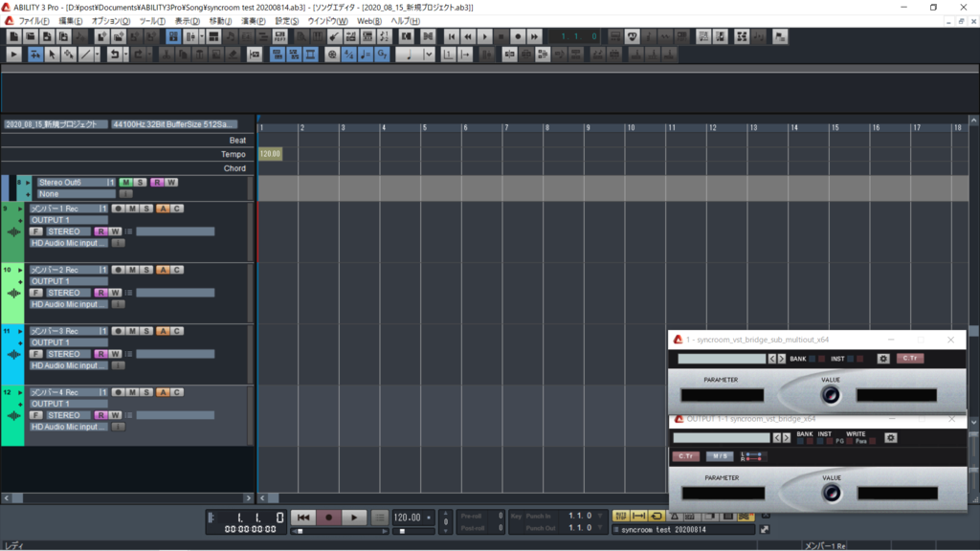Toggle the M/S button in OUTPUT 1-1 window
980x551 pixels.
tap(720, 456)
